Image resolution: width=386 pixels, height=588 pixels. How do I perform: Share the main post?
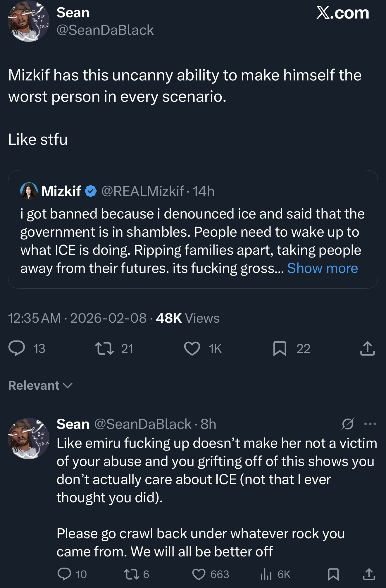point(367,348)
